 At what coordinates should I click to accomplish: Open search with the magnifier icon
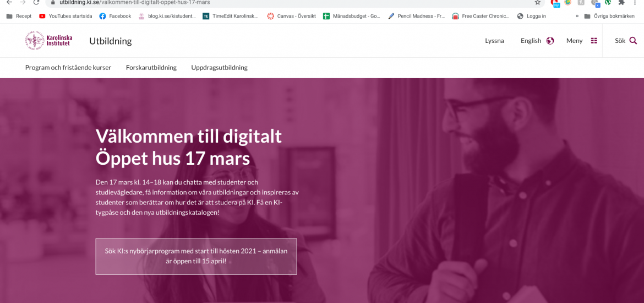633,41
